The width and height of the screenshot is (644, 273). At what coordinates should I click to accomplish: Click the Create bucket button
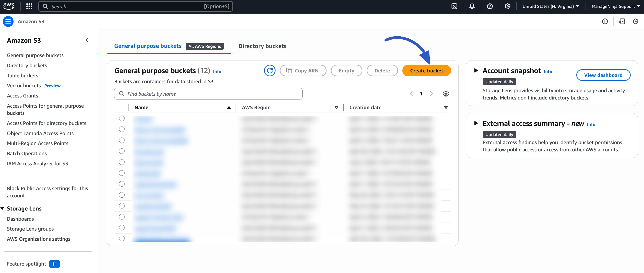(426, 70)
